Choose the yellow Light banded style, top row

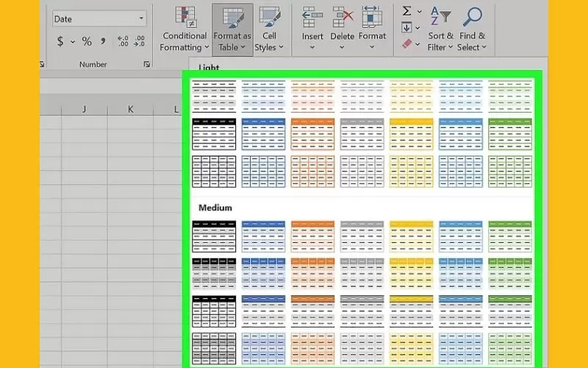pos(412,96)
